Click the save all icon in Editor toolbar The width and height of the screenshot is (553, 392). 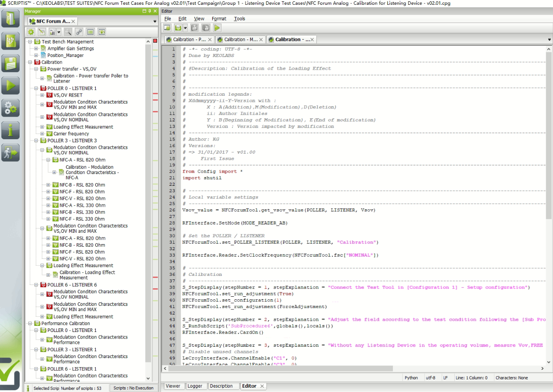pos(205,28)
